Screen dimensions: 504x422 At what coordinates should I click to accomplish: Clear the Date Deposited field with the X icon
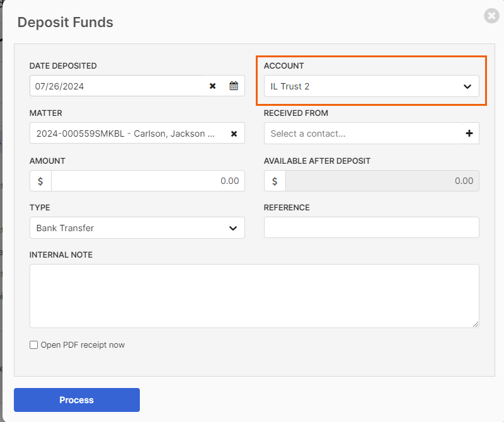click(212, 86)
